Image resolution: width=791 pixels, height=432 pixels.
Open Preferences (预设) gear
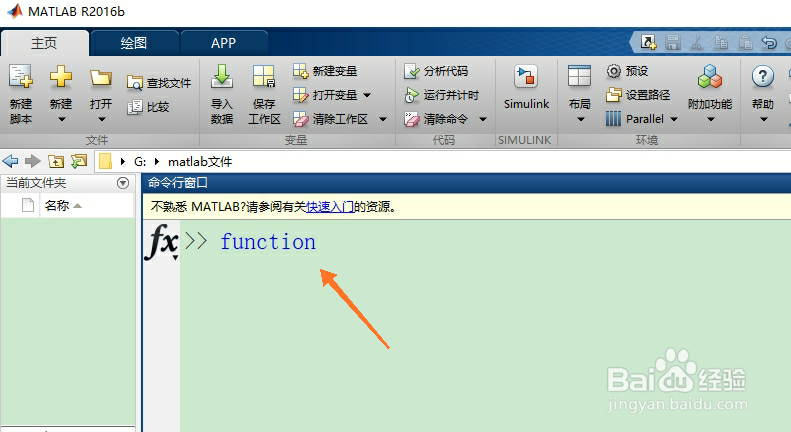(627, 71)
